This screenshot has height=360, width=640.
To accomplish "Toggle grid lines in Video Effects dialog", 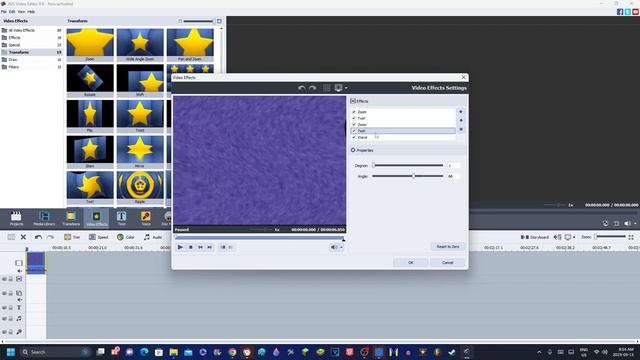I will [x=327, y=88].
